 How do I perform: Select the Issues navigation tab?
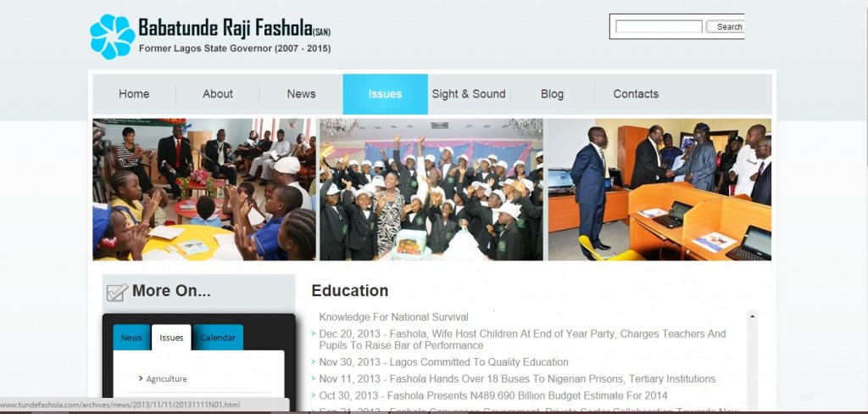point(386,94)
